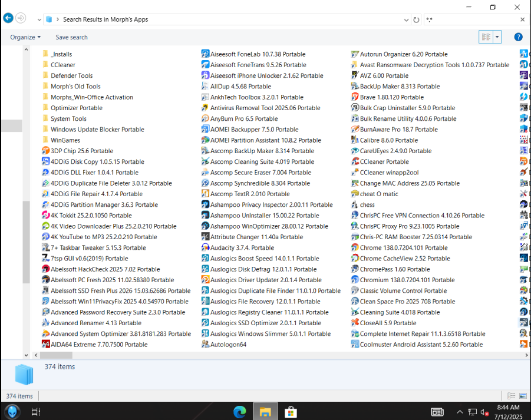531x420 pixels.
Task: Click the change view layout button
Action: (486, 37)
